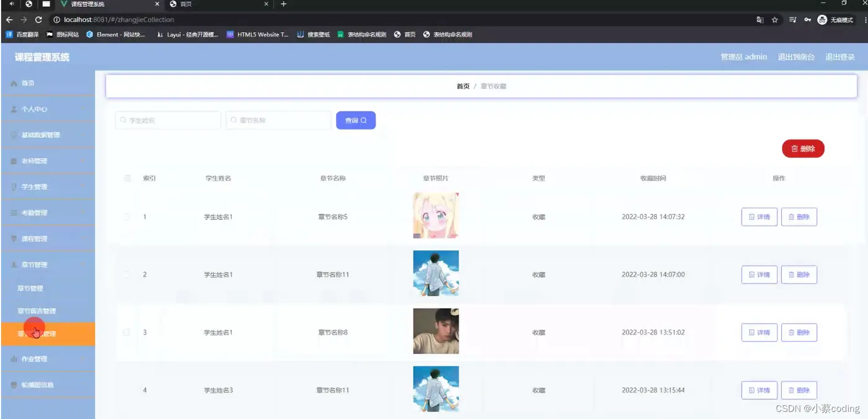This screenshot has height=419, width=868.
Task: Click 删除 for row 2
Action: tap(799, 275)
